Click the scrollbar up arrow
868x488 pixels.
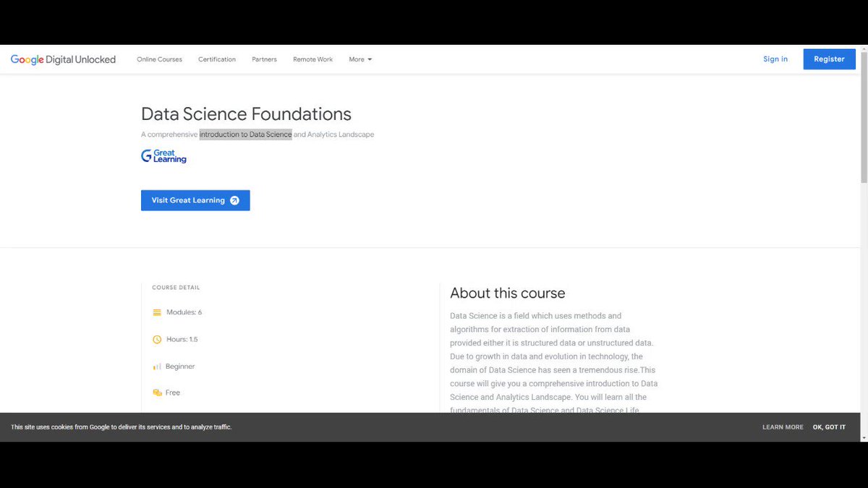(864, 48)
